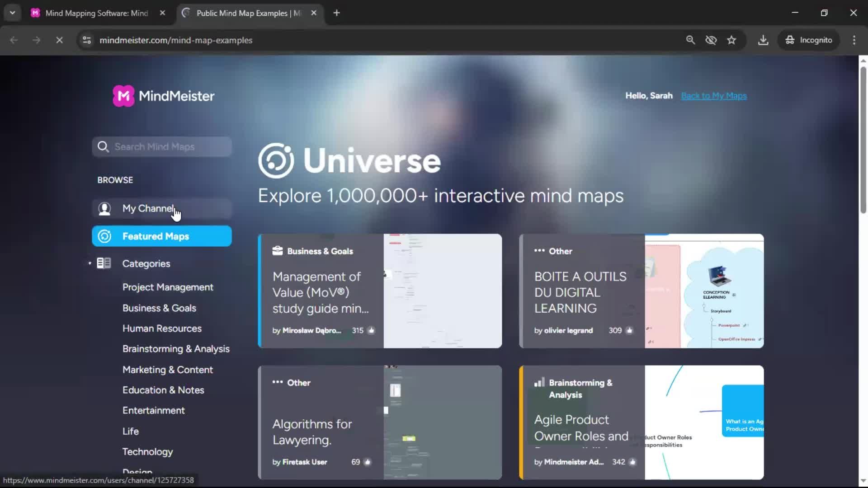
Task: Click the Featured Maps spiral icon
Action: click(104, 236)
